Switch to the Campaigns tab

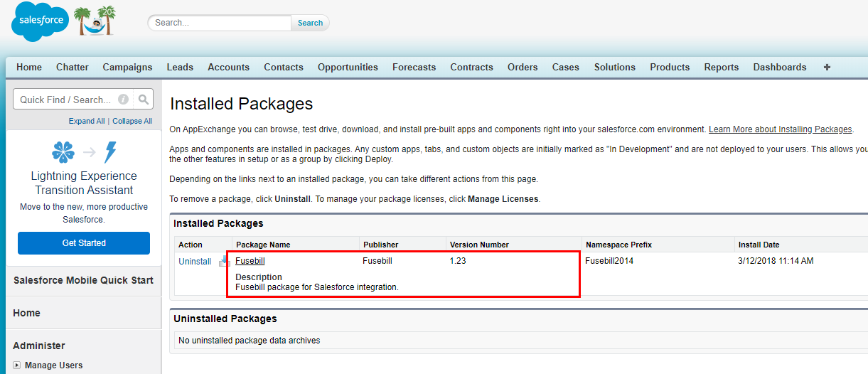pyautogui.click(x=127, y=67)
